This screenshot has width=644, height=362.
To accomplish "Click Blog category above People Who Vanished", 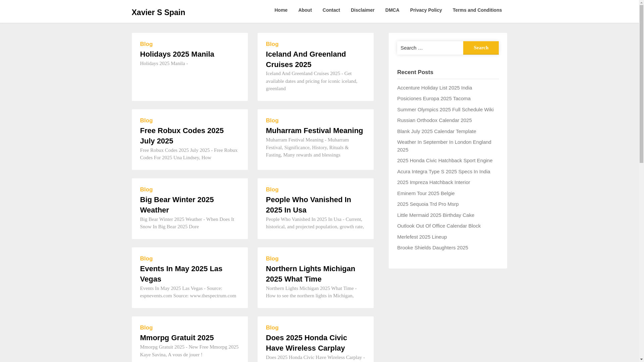I will click(272, 189).
